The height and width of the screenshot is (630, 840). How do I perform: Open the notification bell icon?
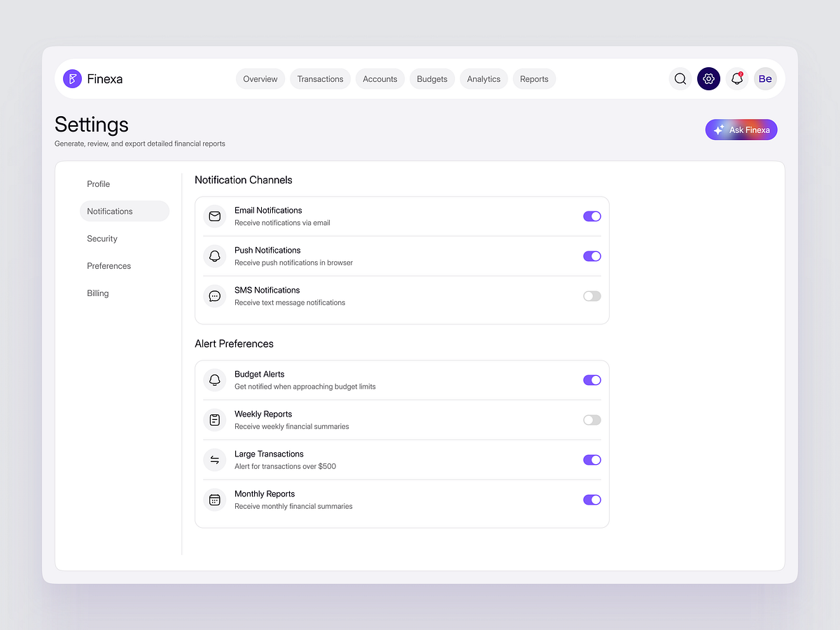736,78
